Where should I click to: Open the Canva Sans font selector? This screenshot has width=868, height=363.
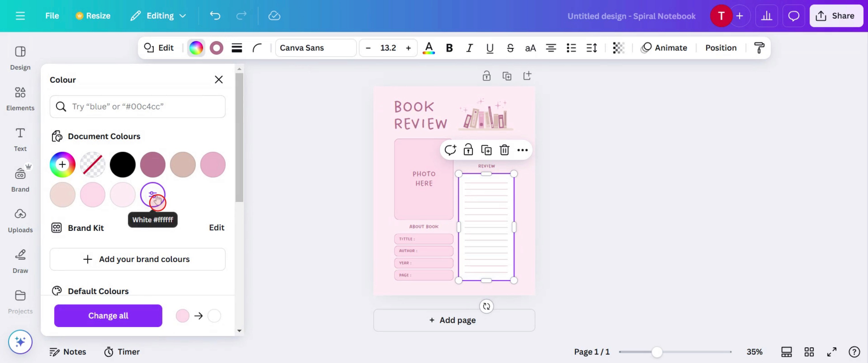click(315, 48)
